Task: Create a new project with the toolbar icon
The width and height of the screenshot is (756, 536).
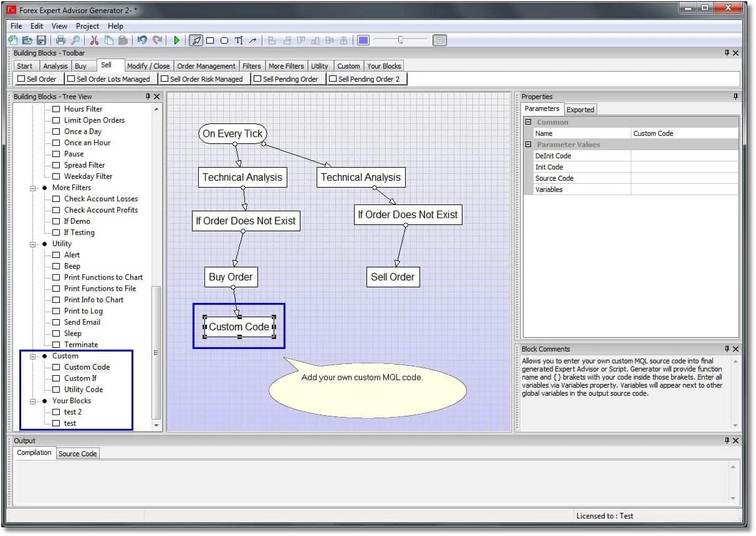Action: (x=13, y=40)
